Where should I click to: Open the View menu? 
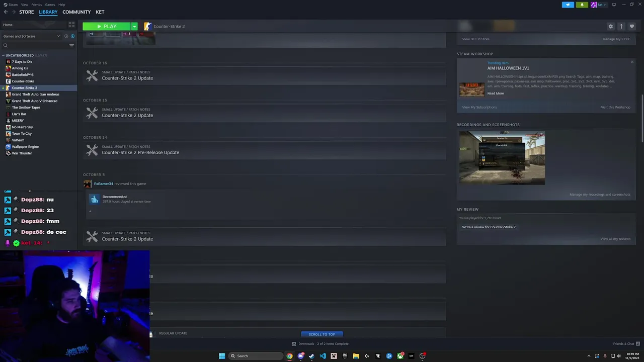[25, 5]
